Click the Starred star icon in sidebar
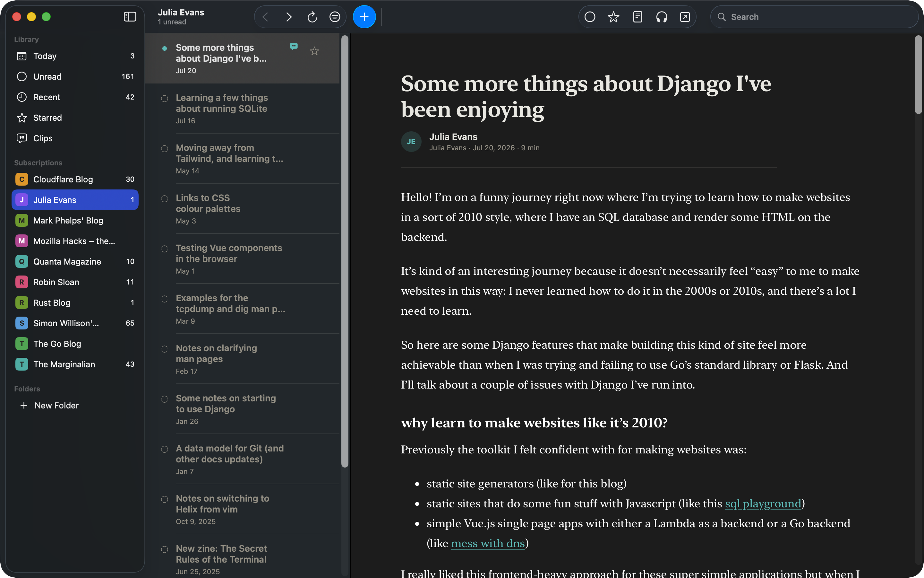The height and width of the screenshot is (578, 924). (x=22, y=118)
